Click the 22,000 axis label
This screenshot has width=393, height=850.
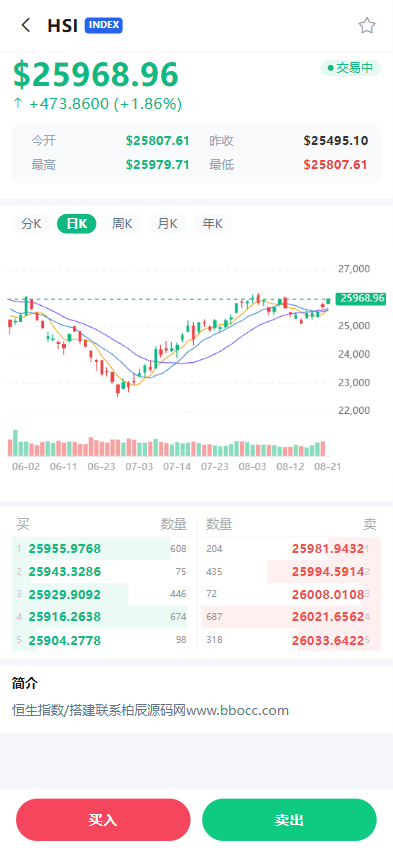click(x=353, y=410)
